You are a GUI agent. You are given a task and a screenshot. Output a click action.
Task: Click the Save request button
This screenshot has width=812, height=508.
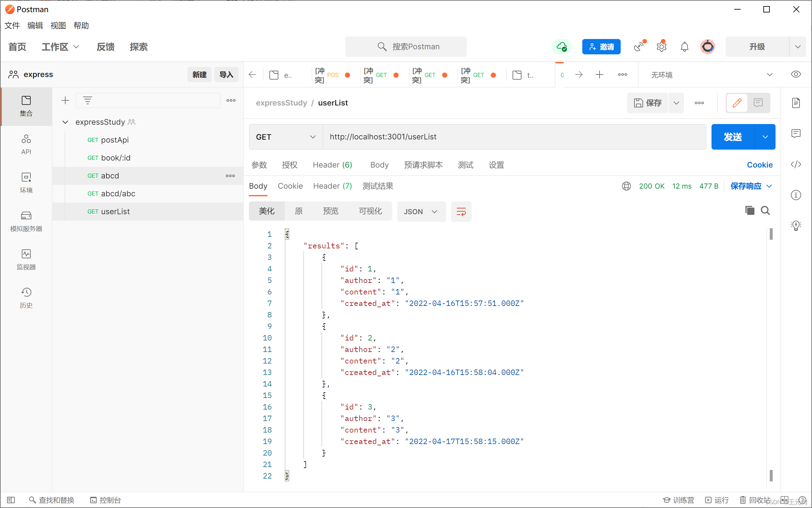(648, 103)
